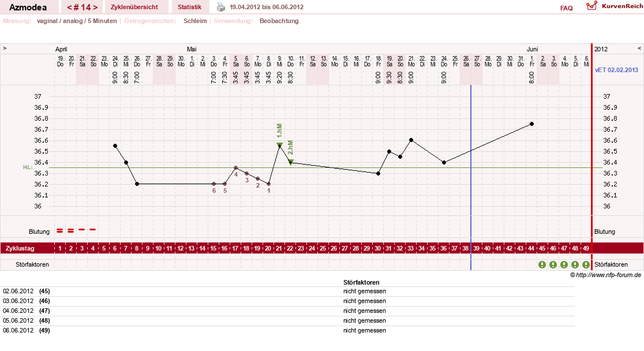644x351 pixels.
Task: Open the Zyklenübersicht tab
Action: [134, 7]
